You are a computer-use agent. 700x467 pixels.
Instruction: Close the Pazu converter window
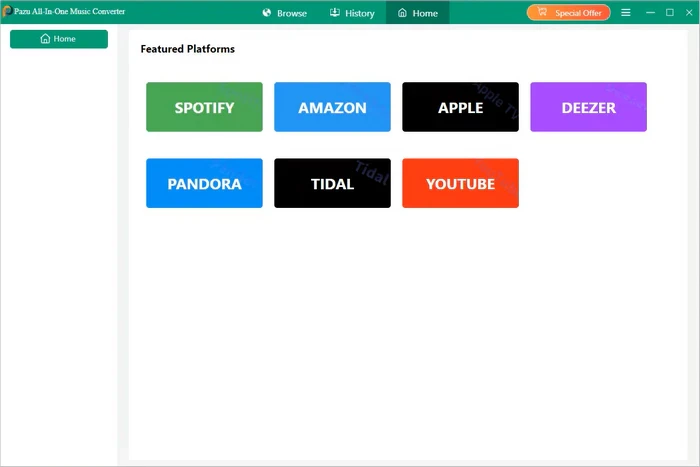click(x=689, y=13)
